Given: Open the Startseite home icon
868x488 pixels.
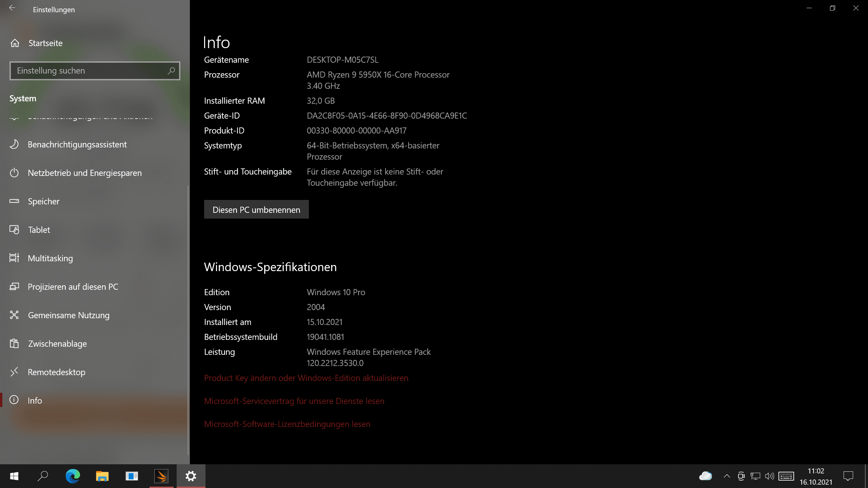Looking at the screenshot, I should [15, 43].
